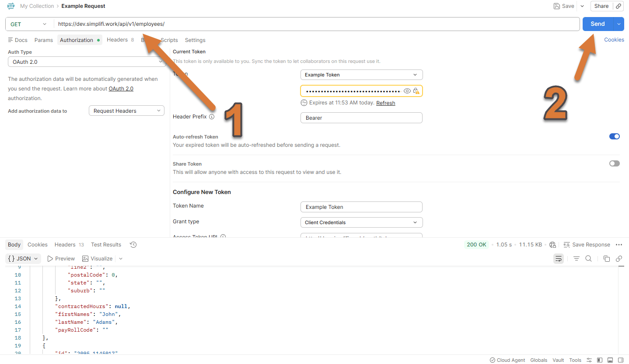
Task: Toggle the right sidebar layout icon
Action: pyautogui.click(x=621, y=360)
